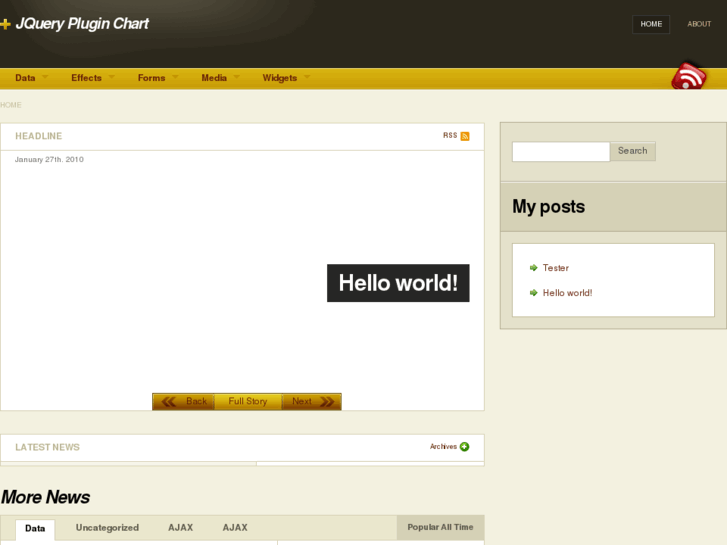The width and height of the screenshot is (727, 545).
Task: Open the Widgets navigation menu
Action: point(280,78)
